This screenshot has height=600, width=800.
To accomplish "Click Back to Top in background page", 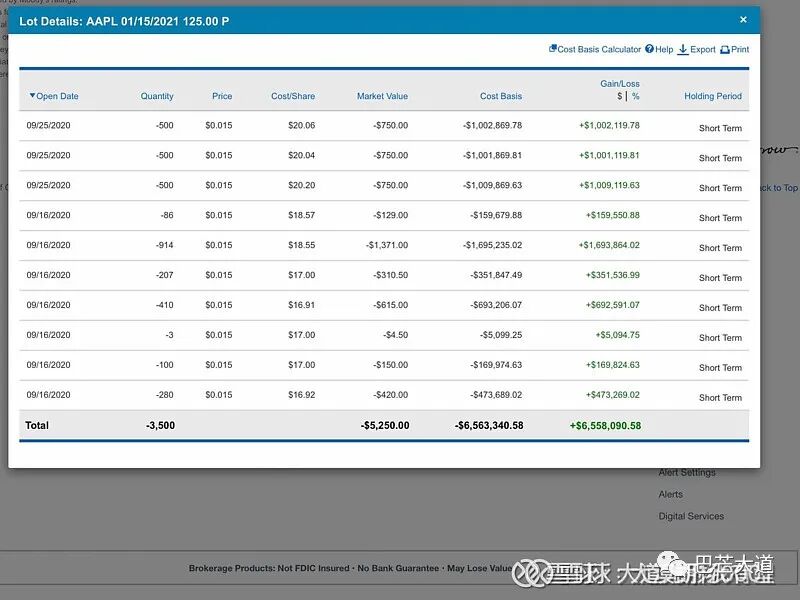I will click(779, 188).
